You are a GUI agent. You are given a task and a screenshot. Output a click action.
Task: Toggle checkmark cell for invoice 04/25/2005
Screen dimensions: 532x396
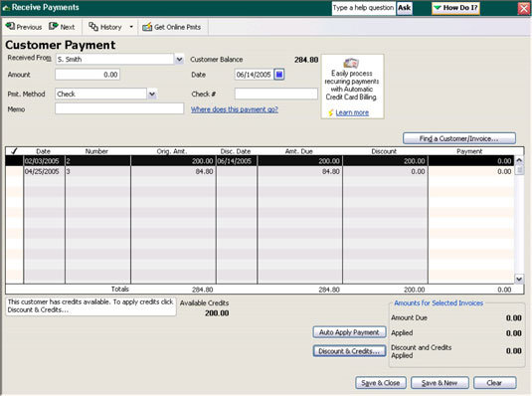click(x=15, y=171)
